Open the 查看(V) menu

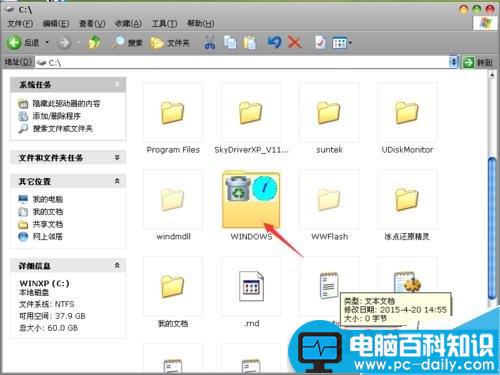tap(92, 24)
